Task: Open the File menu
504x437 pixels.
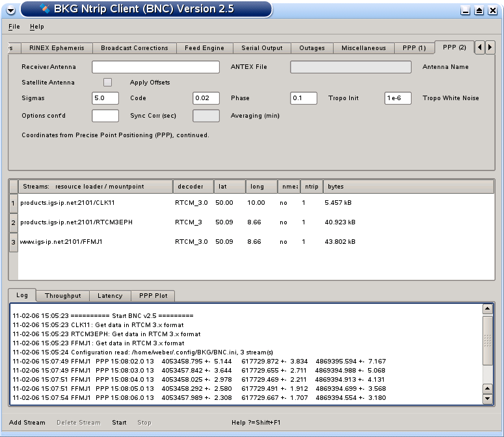Action: coord(14,27)
